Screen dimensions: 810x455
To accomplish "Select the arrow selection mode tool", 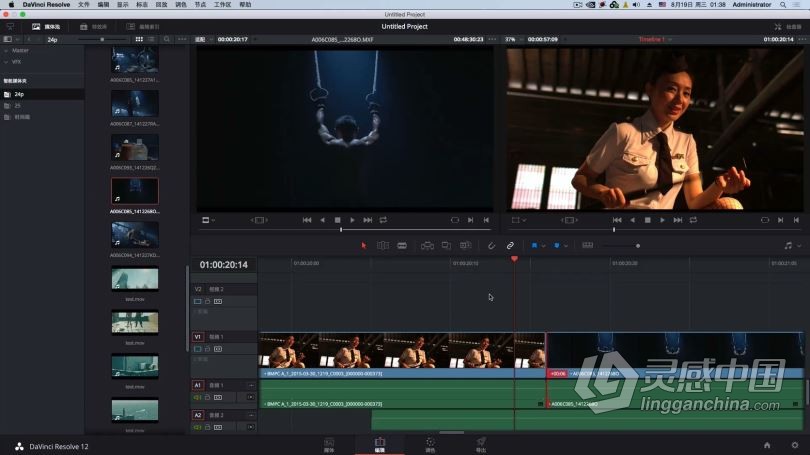I will tap(364, 246).
